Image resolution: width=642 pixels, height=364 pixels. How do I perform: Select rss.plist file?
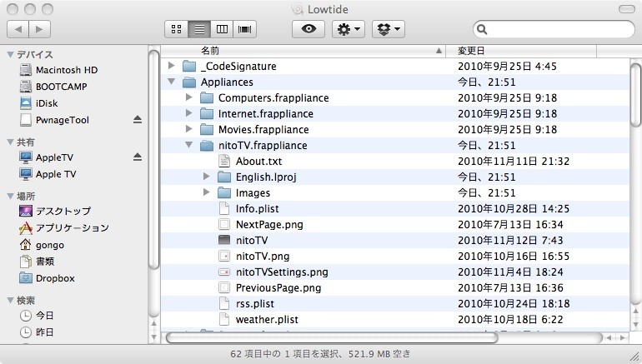(254, 304)
